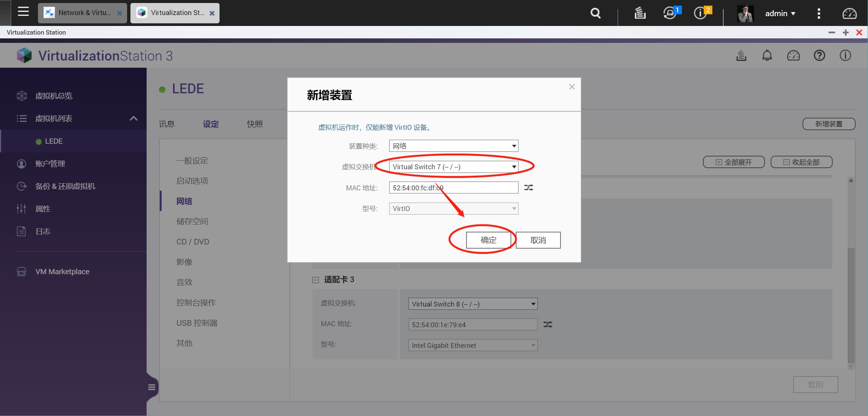Open Virtualization Station help question mark
868x416 pixels.
[x=819, y=56]
